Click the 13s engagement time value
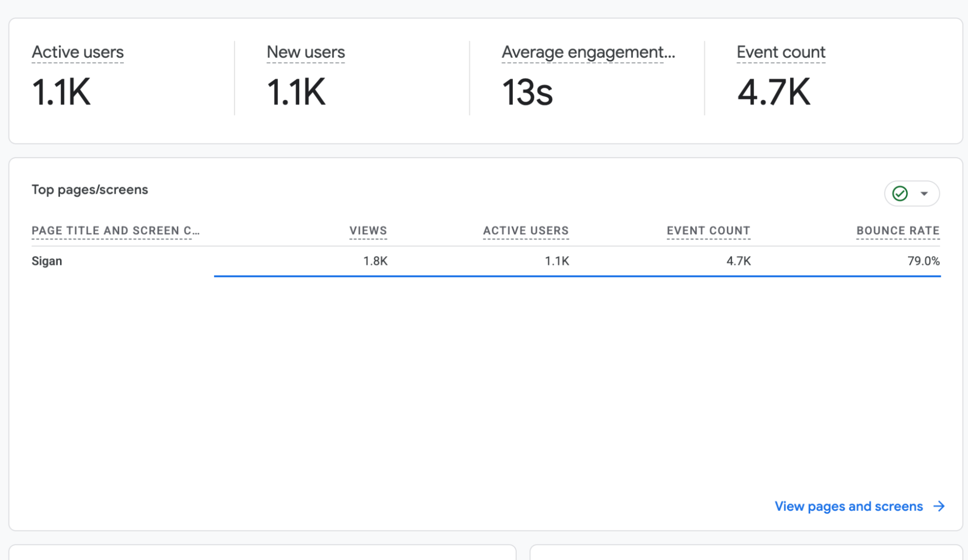Screen dimensions: 968x560 pyautogui.click(x=527, y=92)
